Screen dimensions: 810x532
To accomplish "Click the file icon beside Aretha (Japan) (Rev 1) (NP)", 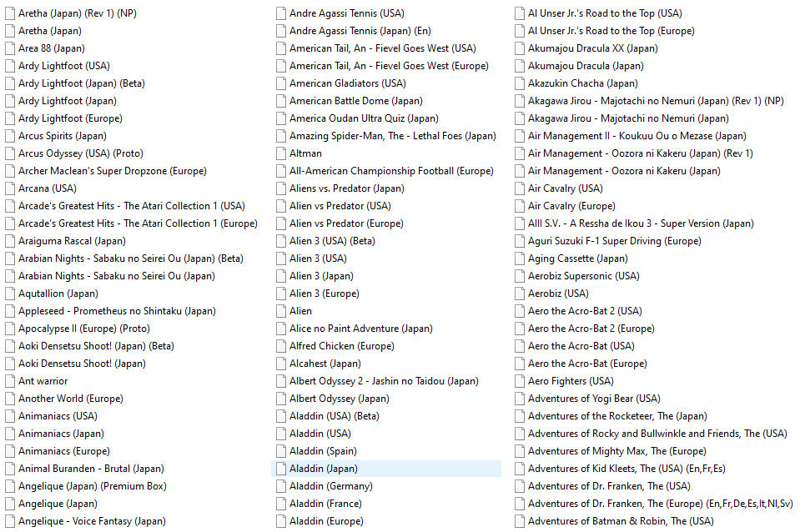I will tap(10, 13).
